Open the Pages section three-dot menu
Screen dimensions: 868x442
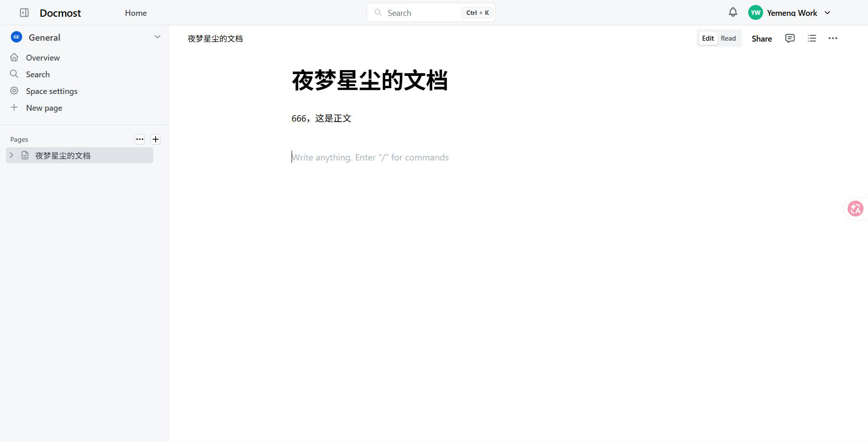click(x=140, y=139)
